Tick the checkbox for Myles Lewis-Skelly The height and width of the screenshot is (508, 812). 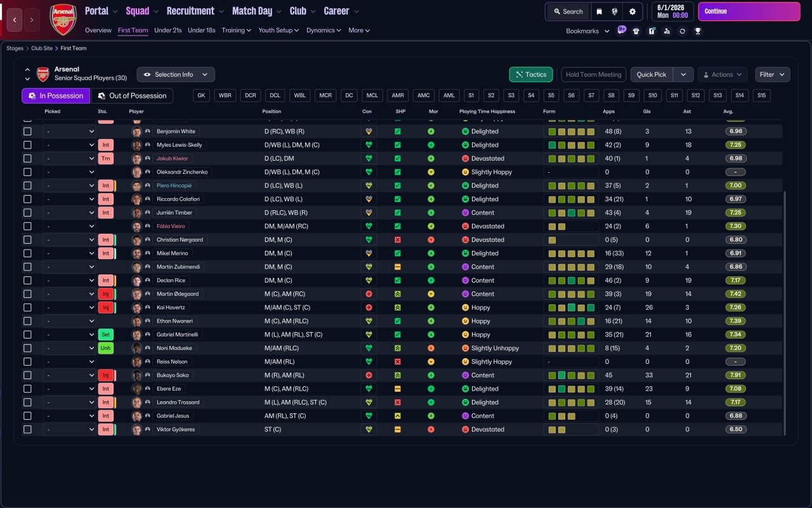click(27, 145)
